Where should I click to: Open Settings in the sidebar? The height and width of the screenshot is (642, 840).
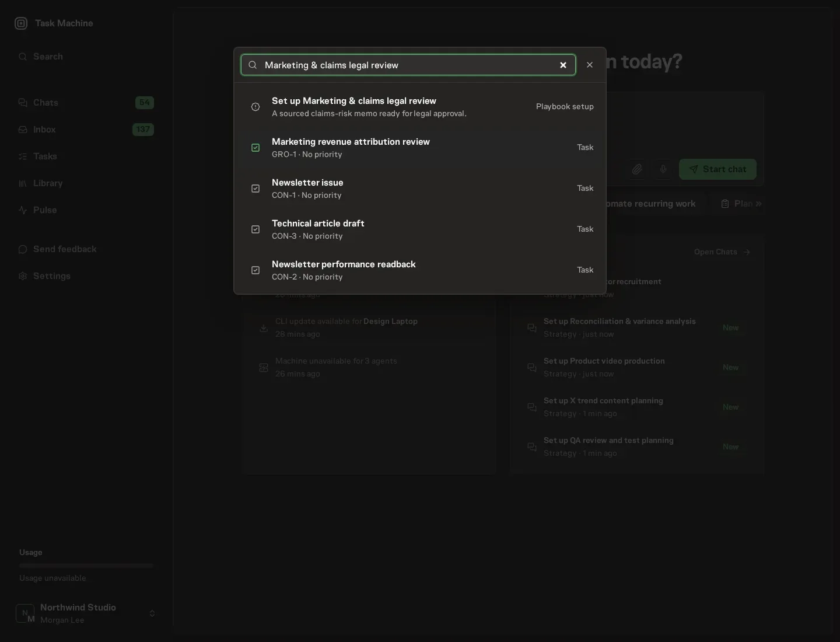click(86, 276)
